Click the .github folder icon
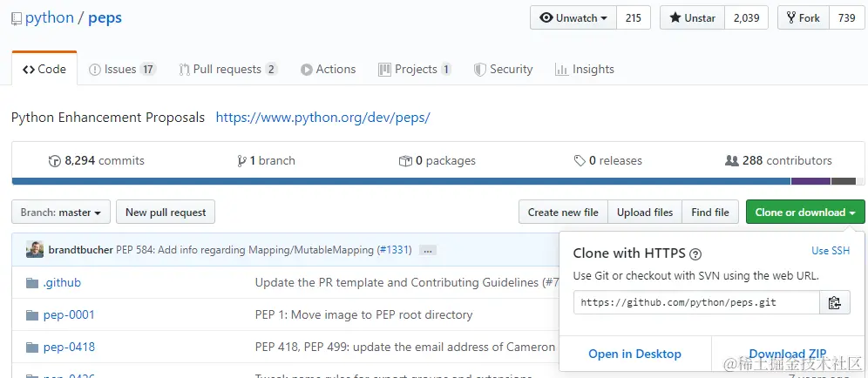The width and height of the screenshot is (868, 378). 32,282
